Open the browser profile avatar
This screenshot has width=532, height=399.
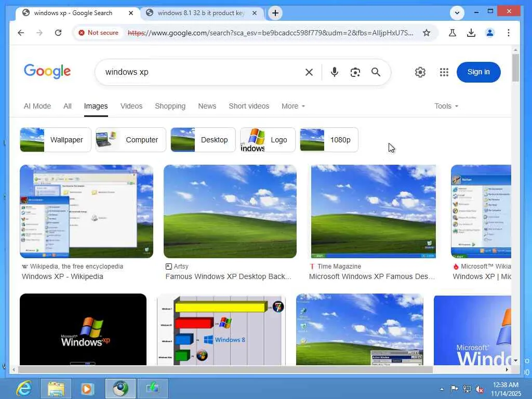tap(489, 33)
